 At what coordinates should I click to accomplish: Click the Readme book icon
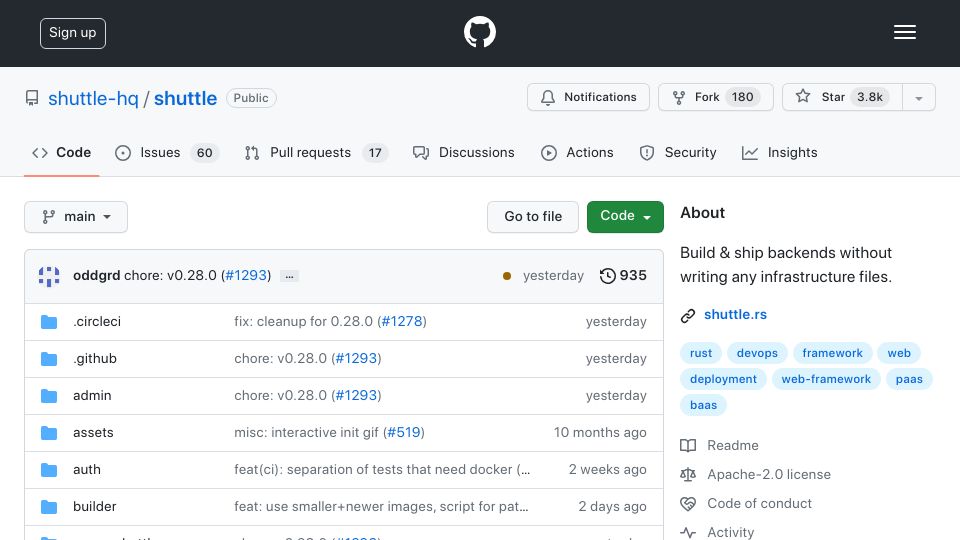point(688,446)
